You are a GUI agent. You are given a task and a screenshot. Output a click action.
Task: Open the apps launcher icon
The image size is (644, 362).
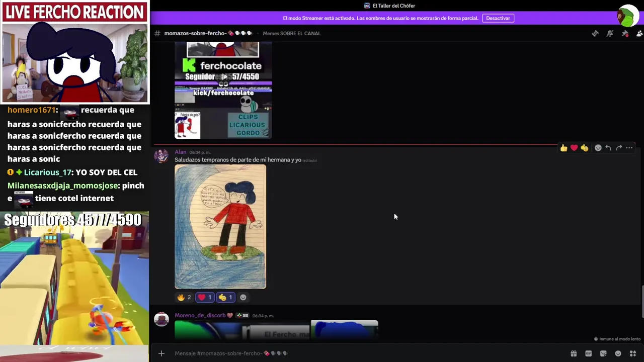click(633, 353)
